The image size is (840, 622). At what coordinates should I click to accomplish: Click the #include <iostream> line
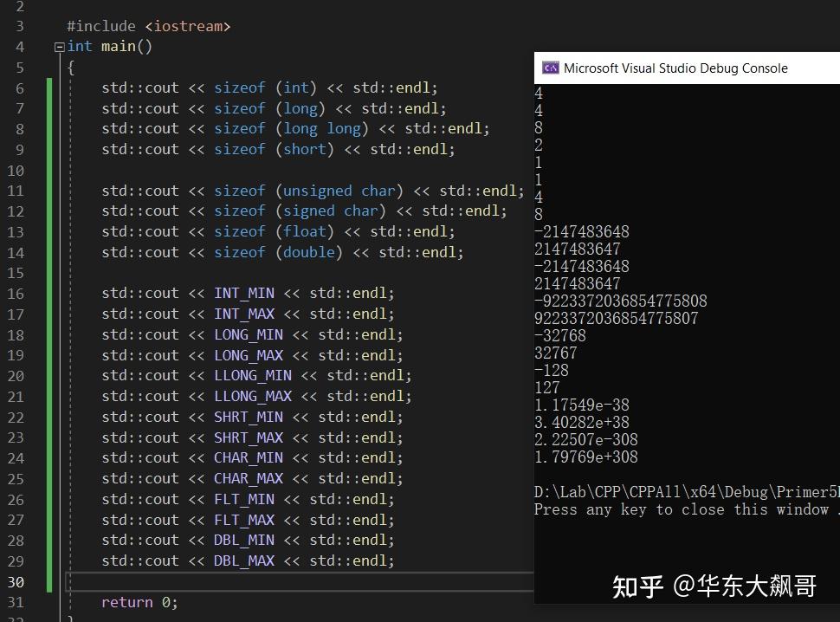(148, 26)
